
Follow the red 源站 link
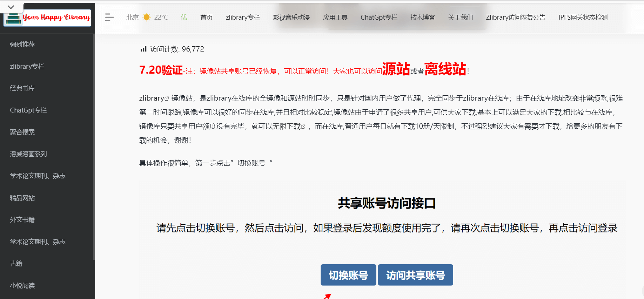click(x=396, y=69)
